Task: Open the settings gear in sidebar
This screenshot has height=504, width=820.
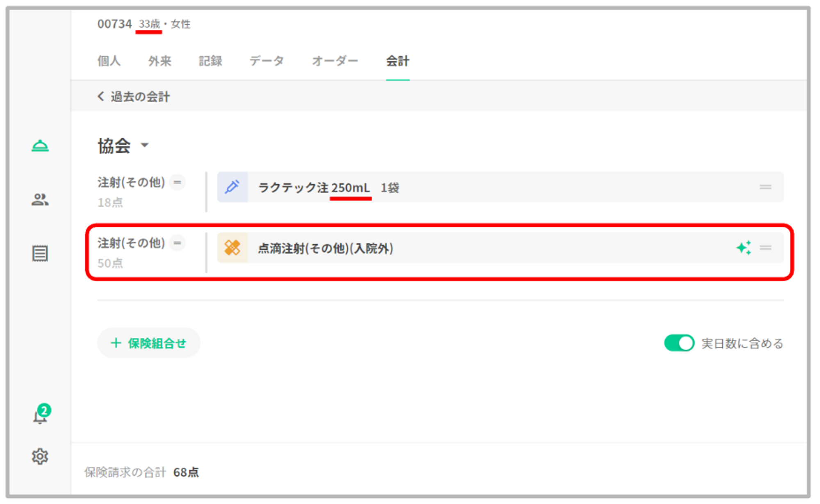Action: point(40,456)
